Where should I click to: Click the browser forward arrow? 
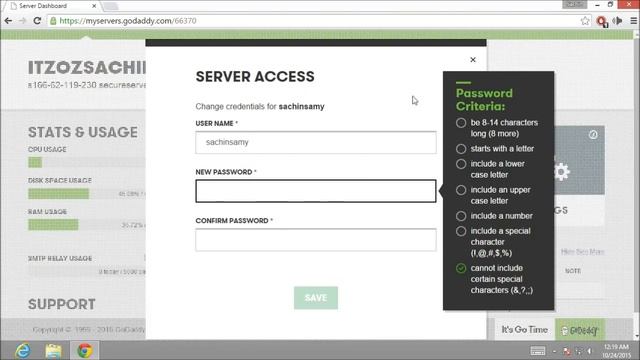point(22,21)
